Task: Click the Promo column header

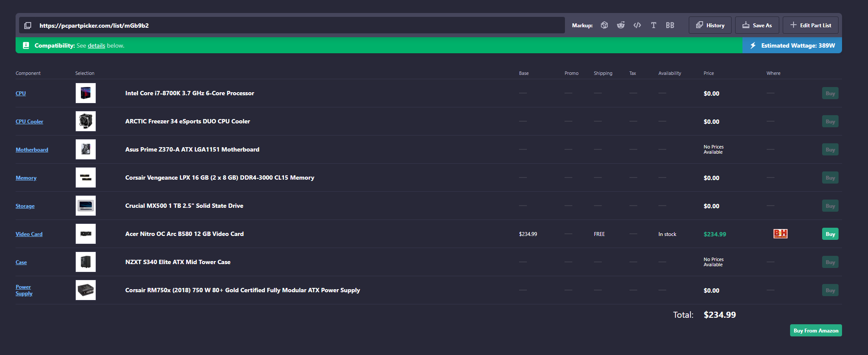Action: click(x=571, y=73)
